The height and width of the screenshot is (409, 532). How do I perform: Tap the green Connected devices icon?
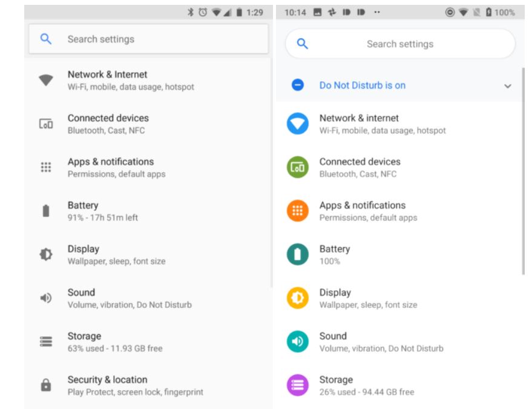(297, 167)
